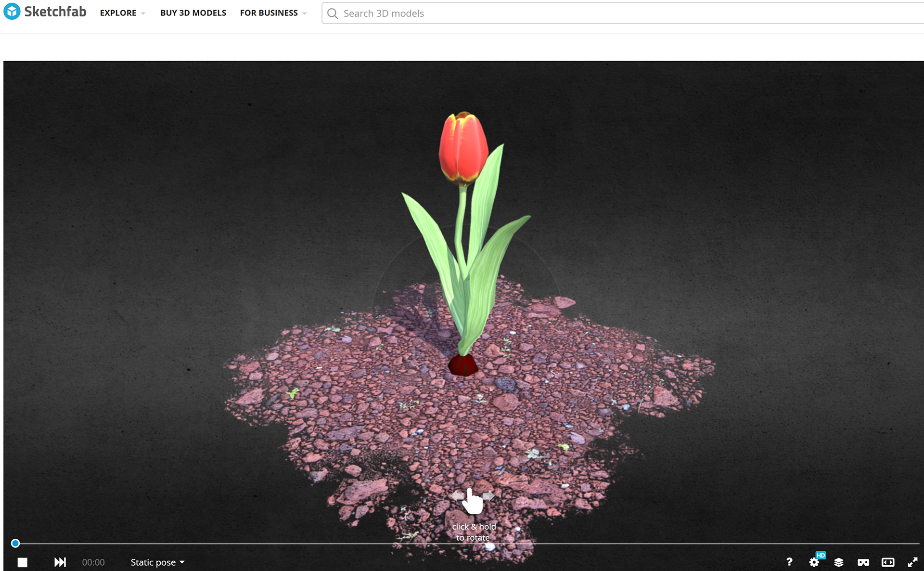Open the Static pose animation dropdown
This screenshot has height=571, width=924.
(x=157, y=562)
